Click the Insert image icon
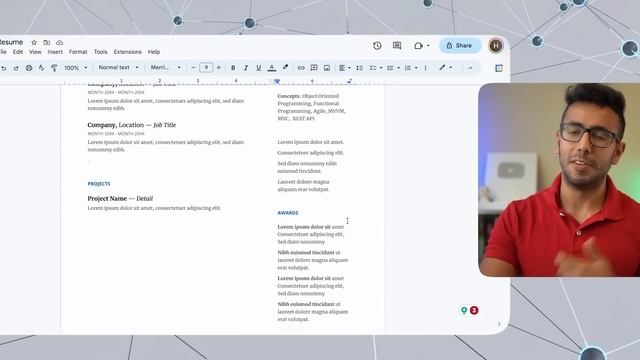Screen dimensions: 640x360 coord(327,68)
